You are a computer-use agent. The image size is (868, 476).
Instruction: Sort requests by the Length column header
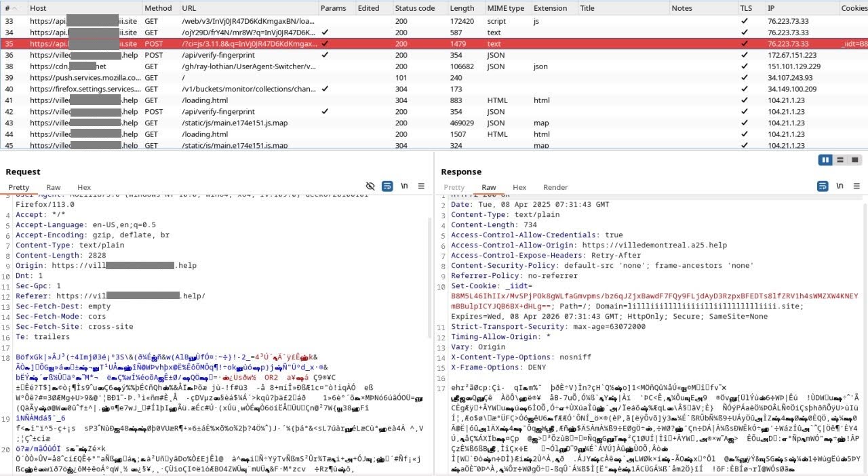click(463, 7)
